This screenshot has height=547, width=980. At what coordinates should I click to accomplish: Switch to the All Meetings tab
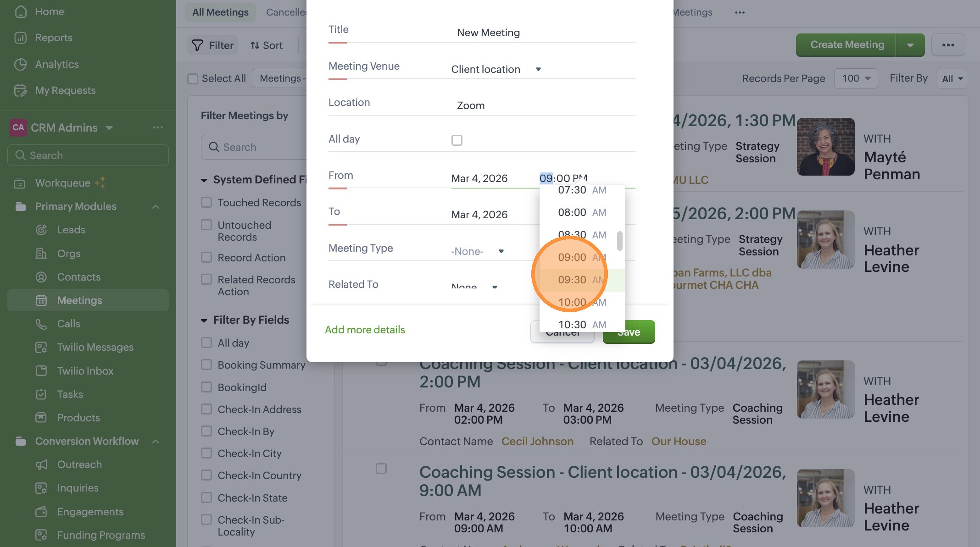click(220, 12)
